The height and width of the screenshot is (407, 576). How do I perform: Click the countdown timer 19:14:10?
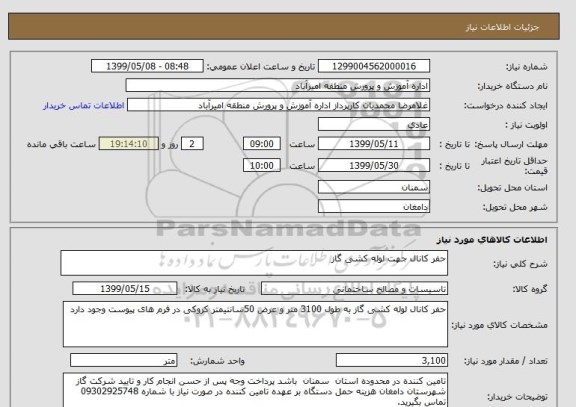pyautogui.click(x=129, y=144)
